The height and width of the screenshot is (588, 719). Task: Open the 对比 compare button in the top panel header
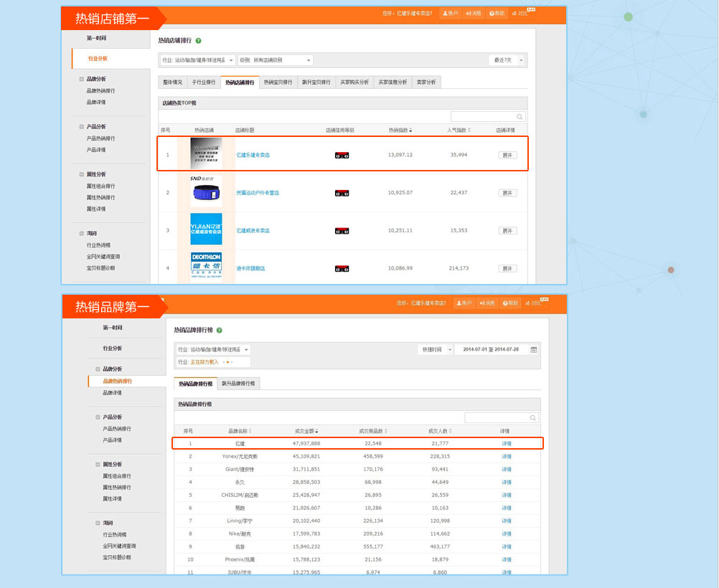click(520, 14)
